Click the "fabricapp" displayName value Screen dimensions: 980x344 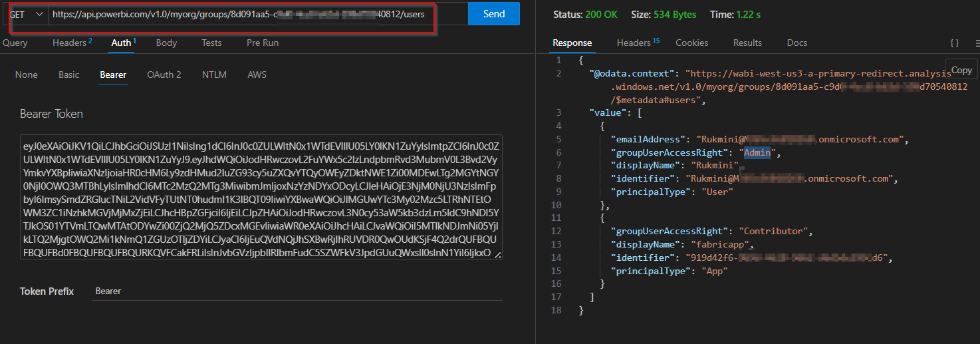(720, 244)
